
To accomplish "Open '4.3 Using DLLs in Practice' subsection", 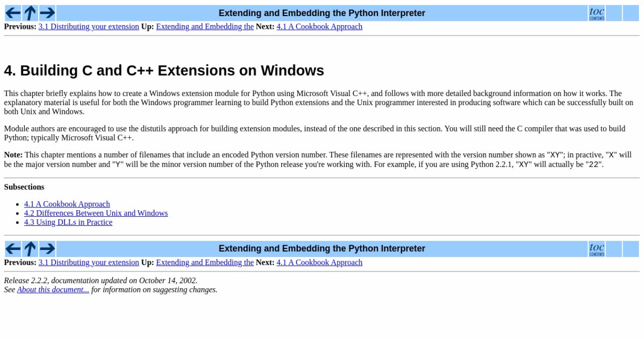I will [x=68, y=223].
